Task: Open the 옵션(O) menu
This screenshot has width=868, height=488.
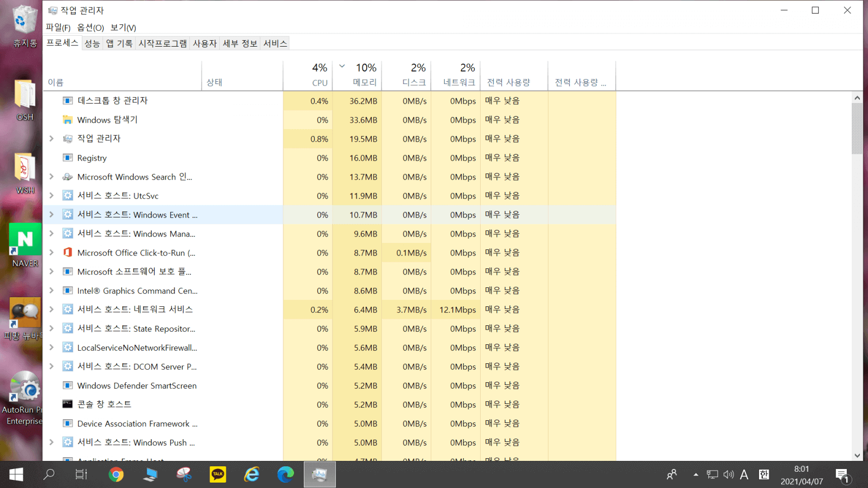Action: (x=91, y=27)
